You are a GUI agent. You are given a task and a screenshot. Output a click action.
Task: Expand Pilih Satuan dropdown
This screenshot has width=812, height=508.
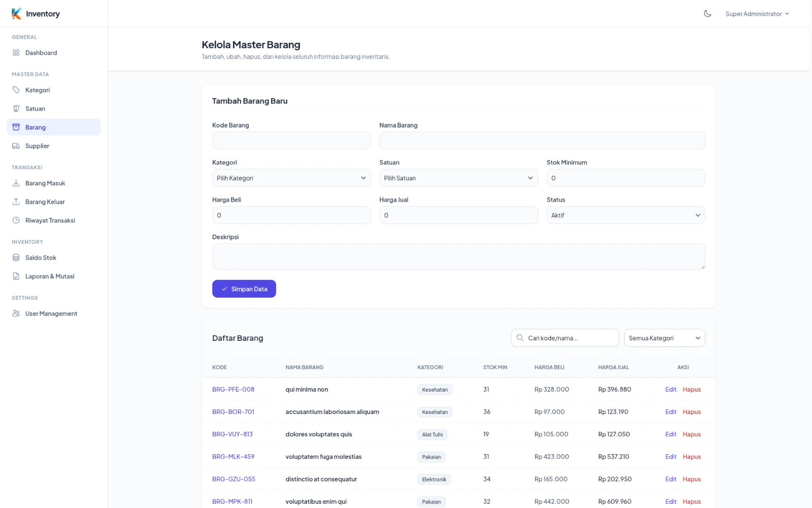point(458,178)
